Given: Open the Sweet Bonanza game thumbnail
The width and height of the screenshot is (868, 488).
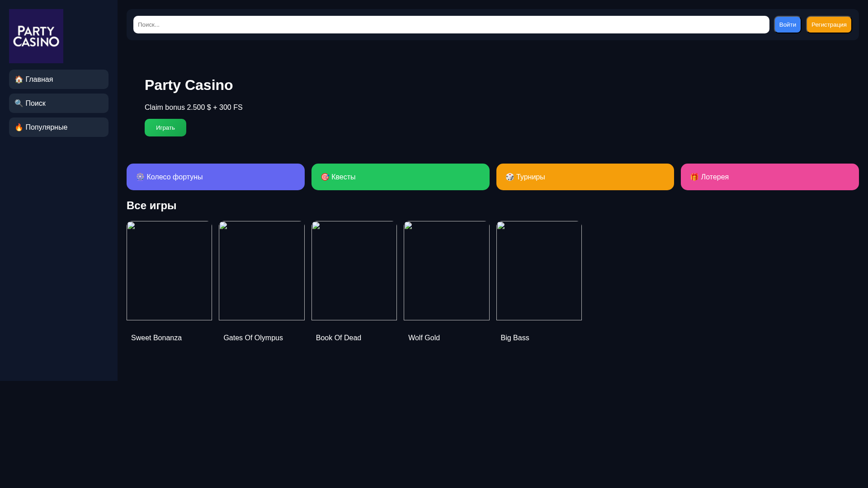Looking at the screenshot, I should click(169, 271).
